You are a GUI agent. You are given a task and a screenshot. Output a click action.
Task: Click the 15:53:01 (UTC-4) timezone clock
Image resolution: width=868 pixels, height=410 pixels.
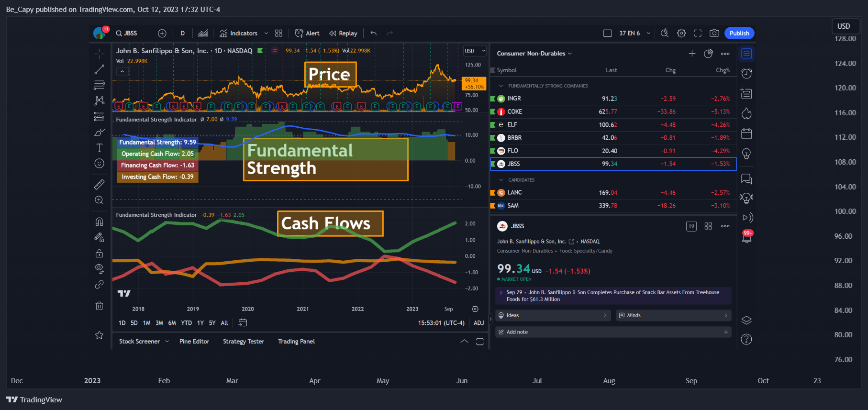(x=441, y=323)
